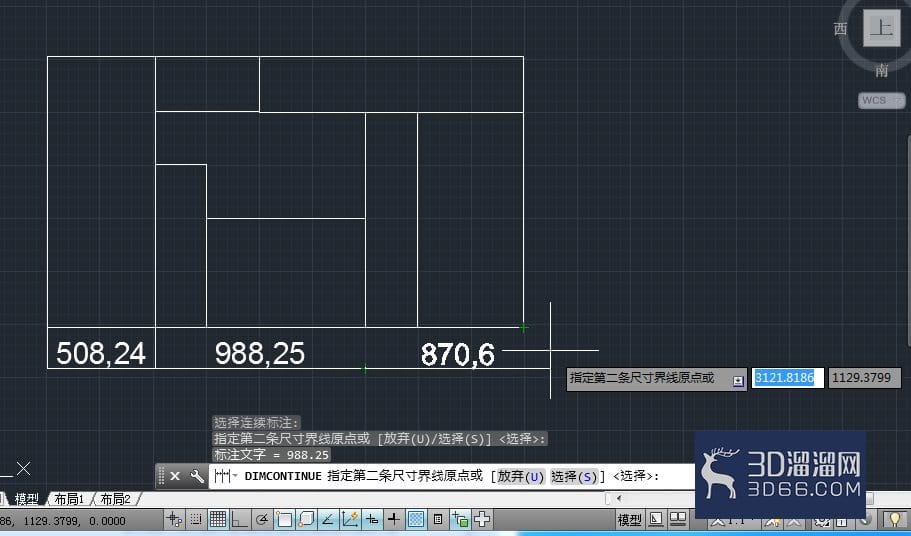Open command line customize wrench
Viewport: 911px width, 536px height.
(x=197, y=476)
